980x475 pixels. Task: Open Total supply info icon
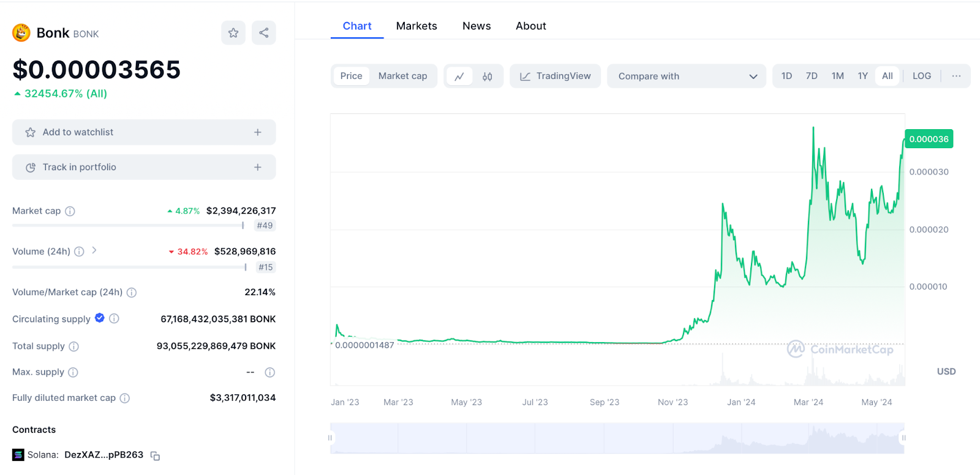[74, 346]
